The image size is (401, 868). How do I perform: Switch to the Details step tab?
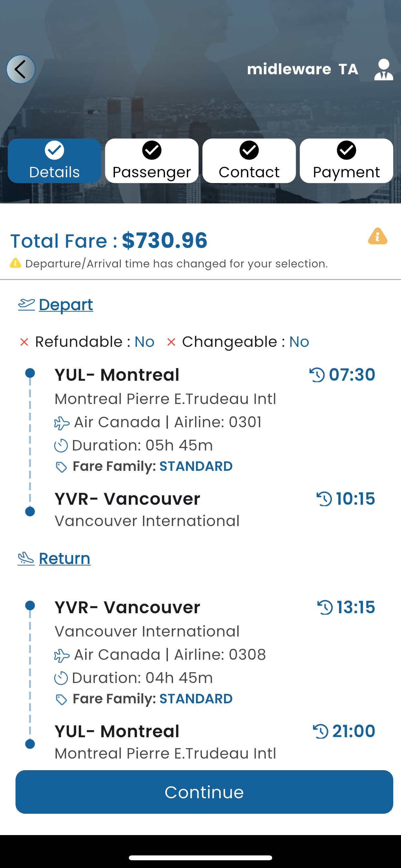click(x=54, y=161)
